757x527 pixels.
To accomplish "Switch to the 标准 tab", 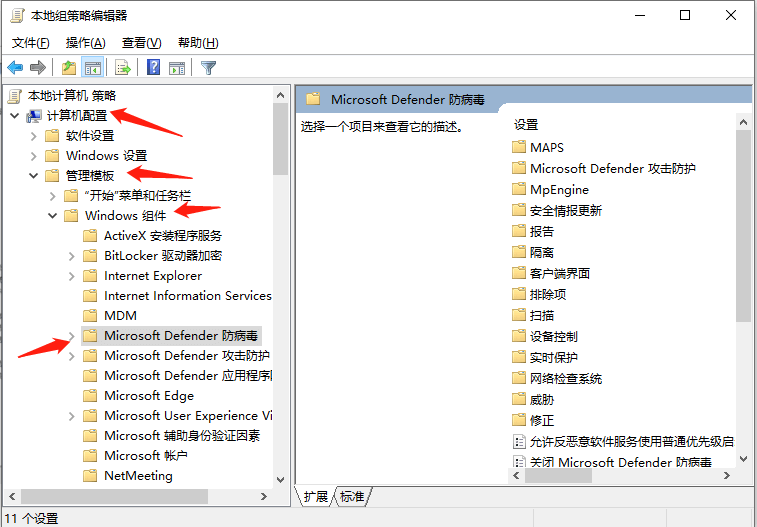I will pos(351,496).
